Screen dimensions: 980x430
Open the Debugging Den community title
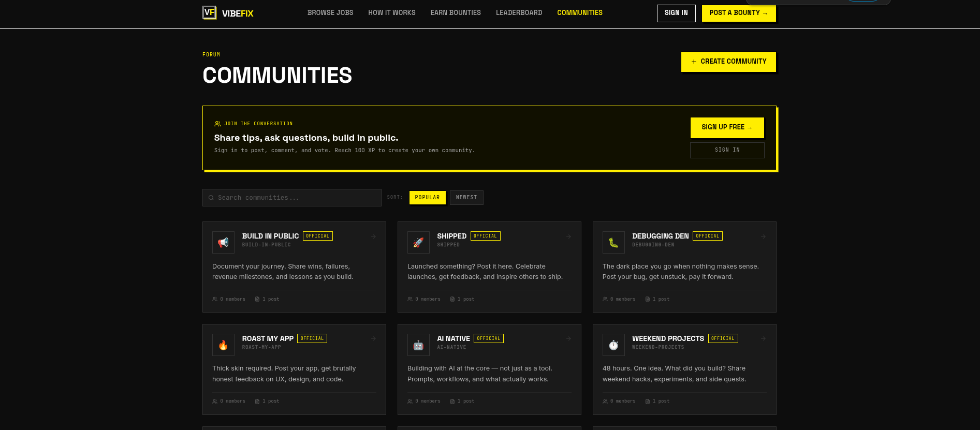(660, 236)
